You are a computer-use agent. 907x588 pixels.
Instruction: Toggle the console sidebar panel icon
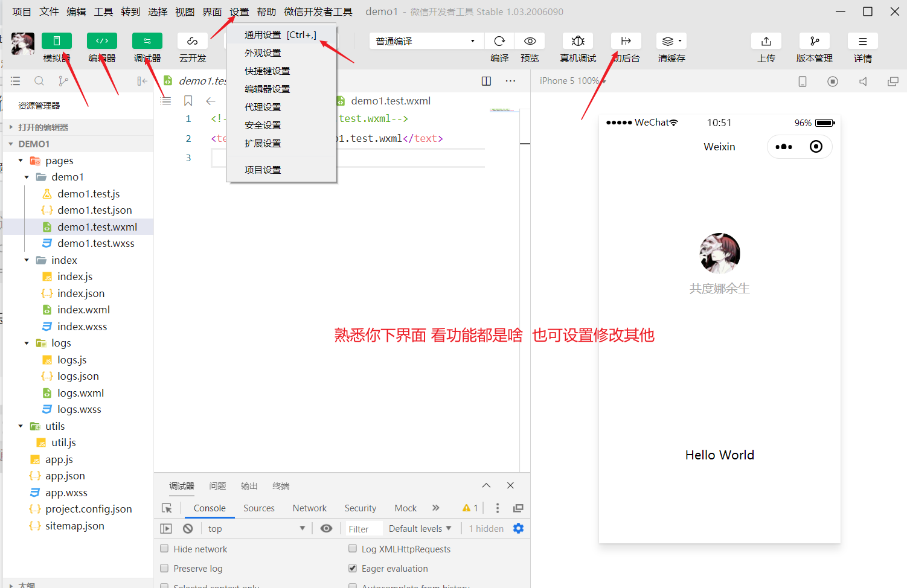click(166, 528)
